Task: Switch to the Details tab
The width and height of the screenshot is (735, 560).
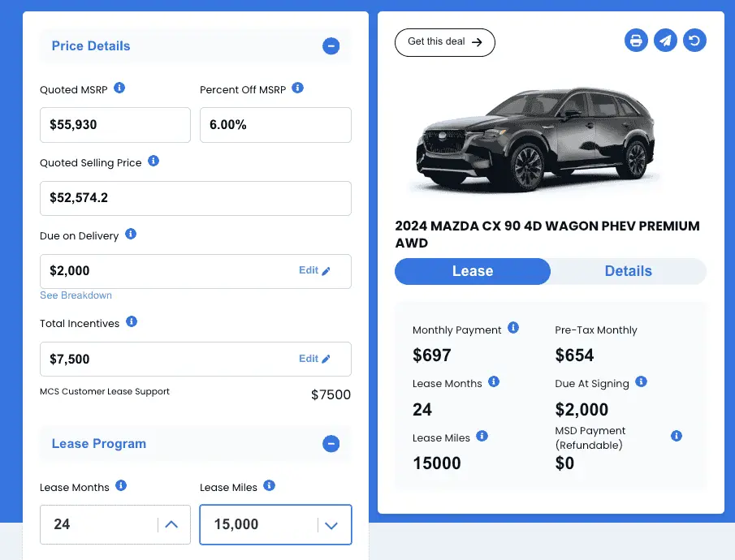Action: coord(628,271)
